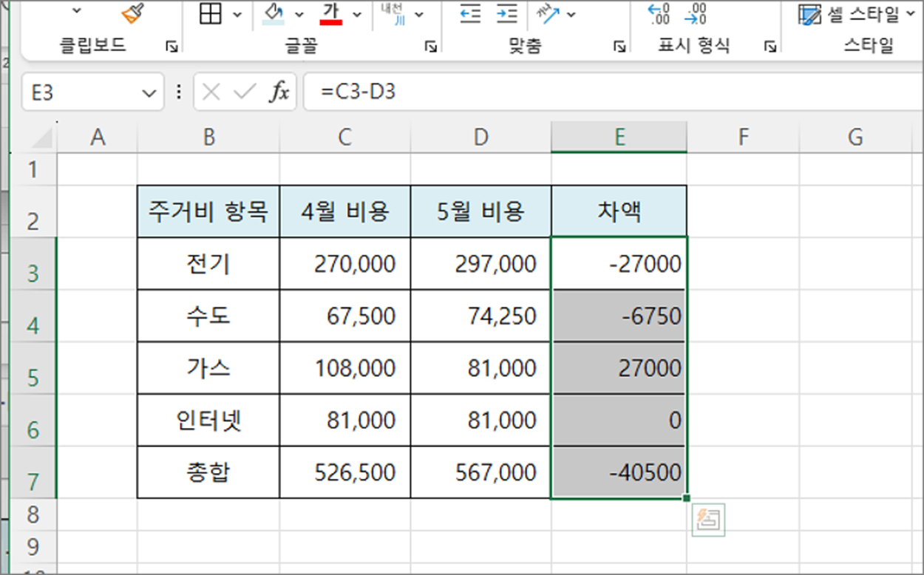Image resolution: width=924 pixels, height=575 pixels.
Task: Apply red font color using 가 icon
Action: pyautogui.click(x=331, y=13)
